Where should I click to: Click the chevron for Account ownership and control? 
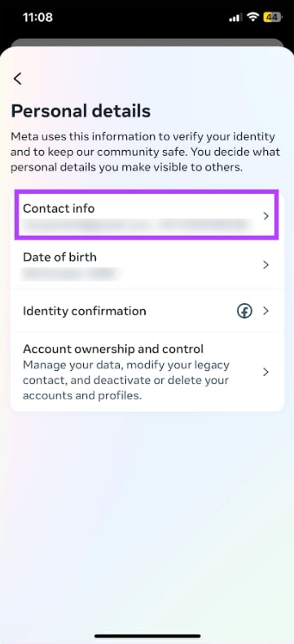[265, 372]
